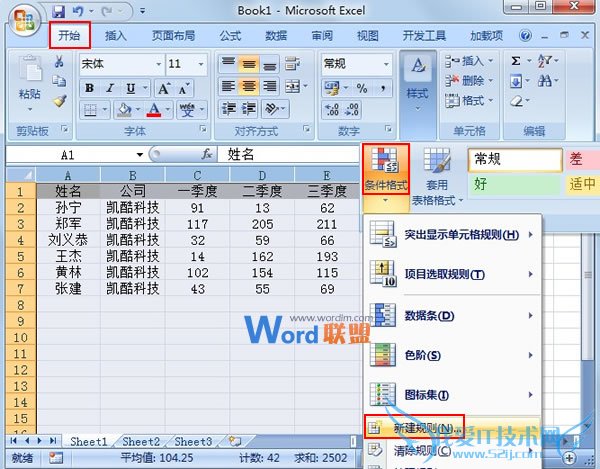600x469 pixels.
Task: Apply red font color A
Action: [154, 110]
